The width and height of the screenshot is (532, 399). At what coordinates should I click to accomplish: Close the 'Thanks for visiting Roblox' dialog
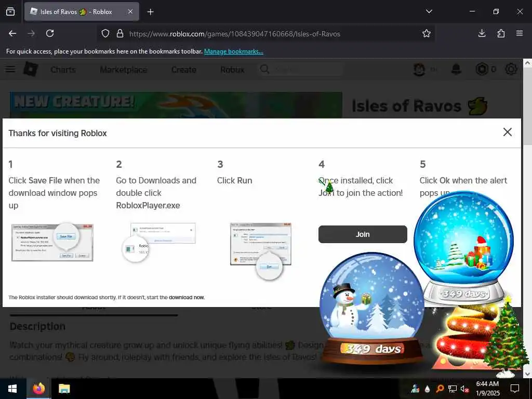[507, 132]
